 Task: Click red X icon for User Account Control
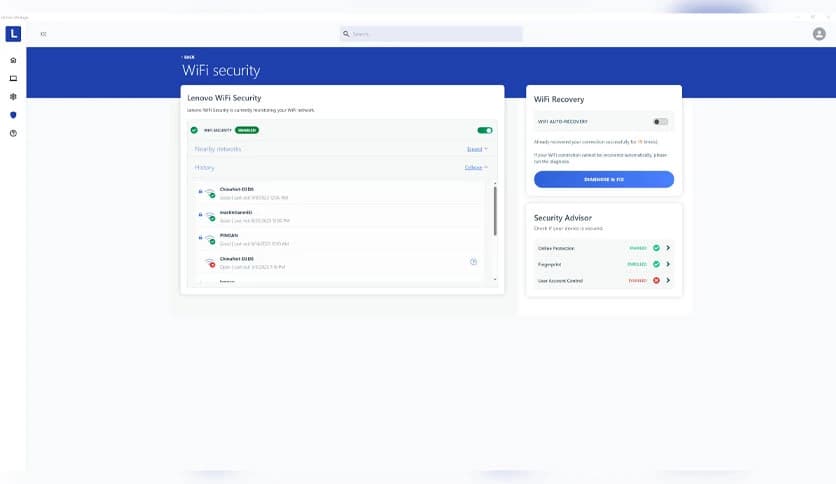pyautogui.click(x=656, y=280)
